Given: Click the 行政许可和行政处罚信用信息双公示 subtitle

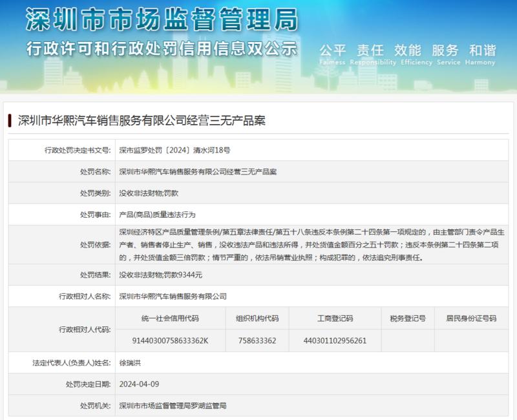Looking at the screenshot, I should point(162,49).
